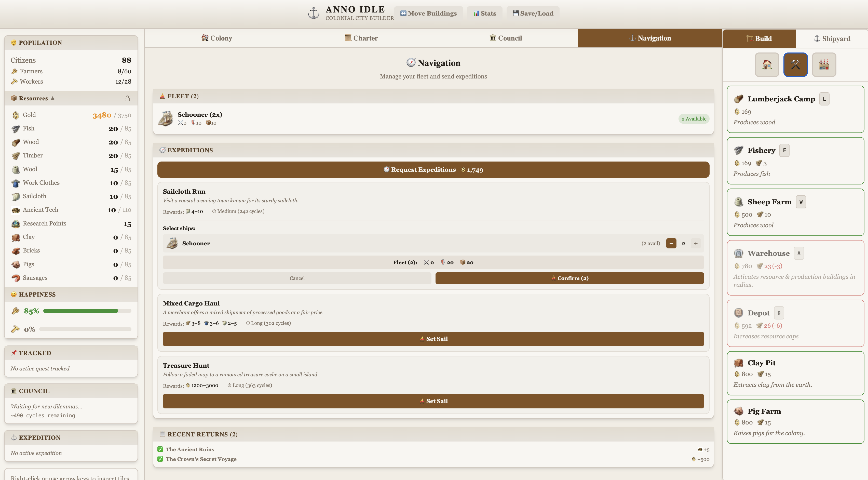
Task: Switch to the Shipyard tab
Action: 832,39
